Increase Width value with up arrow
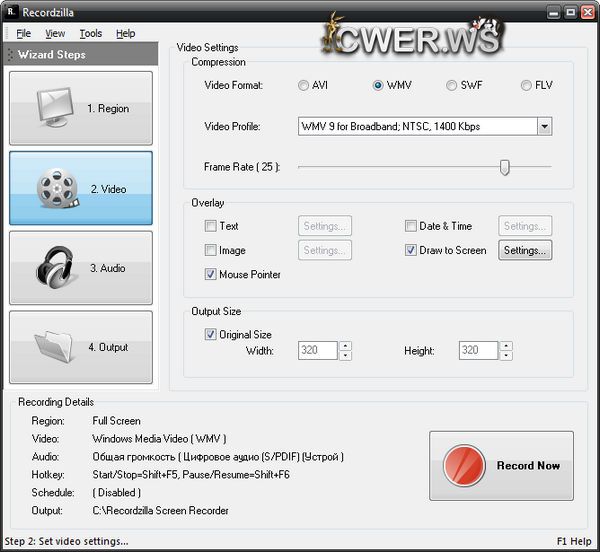 [345, 346]
